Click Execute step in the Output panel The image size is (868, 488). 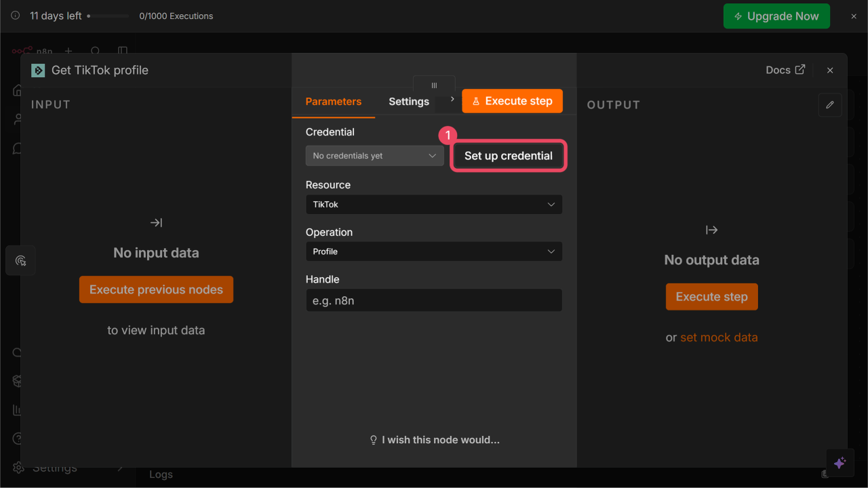pyautogui.click(x=712, y=297)
